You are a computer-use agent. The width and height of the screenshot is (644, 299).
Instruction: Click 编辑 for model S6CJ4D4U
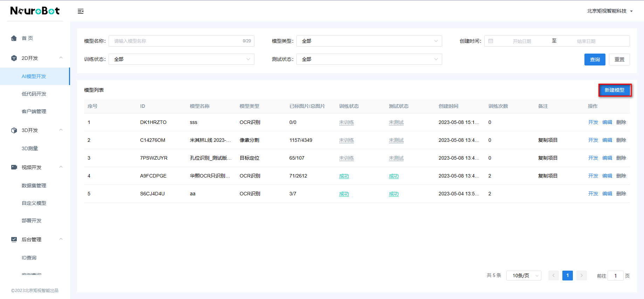(607, 194)
